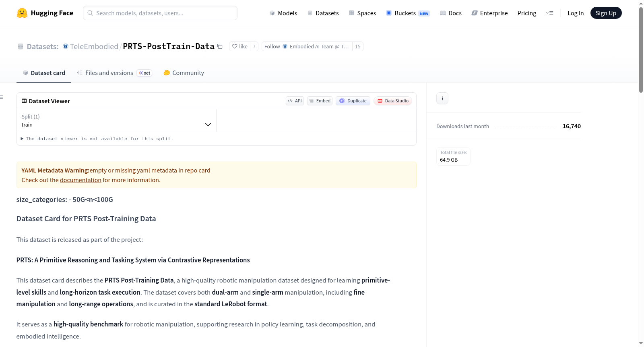Viewport: 644px width, 347px height.
Task: Open the TeleEmbodied organization link
Action: tap(94, 46)
